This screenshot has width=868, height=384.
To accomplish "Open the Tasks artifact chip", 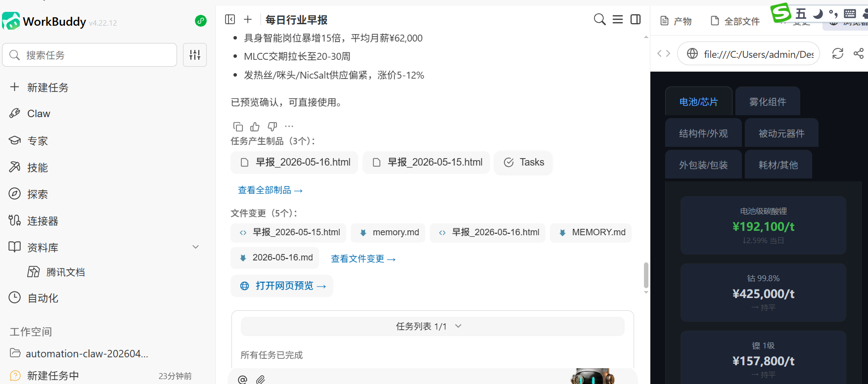I will pyautogui.click(x=523, y=163).
